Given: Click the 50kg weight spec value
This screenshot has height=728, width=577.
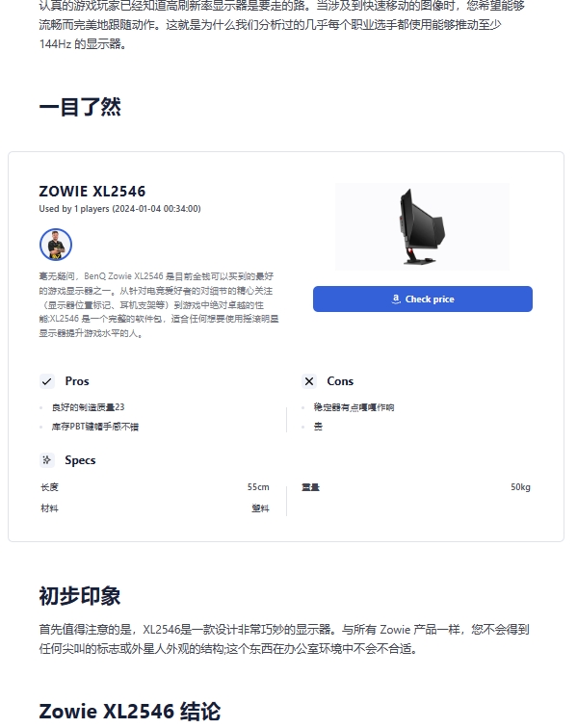Looking at the screenshot, I should coord(520,487).
